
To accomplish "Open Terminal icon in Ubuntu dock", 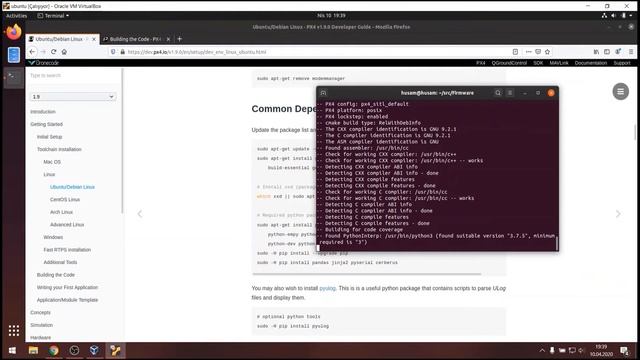I will click(14, 77).
